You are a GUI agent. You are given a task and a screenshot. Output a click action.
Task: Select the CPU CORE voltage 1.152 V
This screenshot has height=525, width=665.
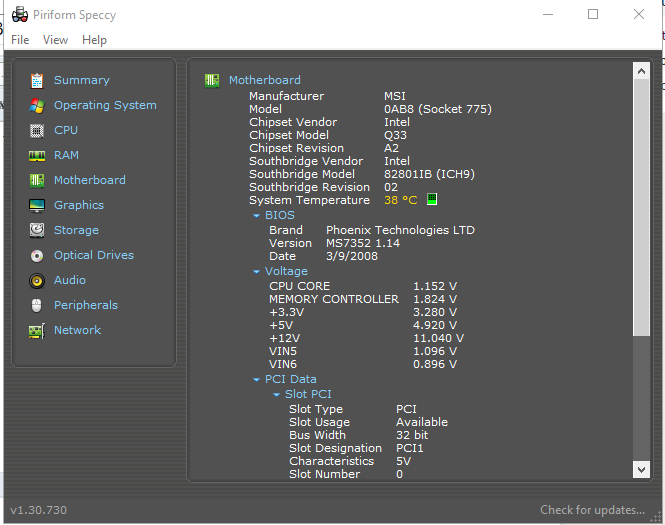coord(435,286)
